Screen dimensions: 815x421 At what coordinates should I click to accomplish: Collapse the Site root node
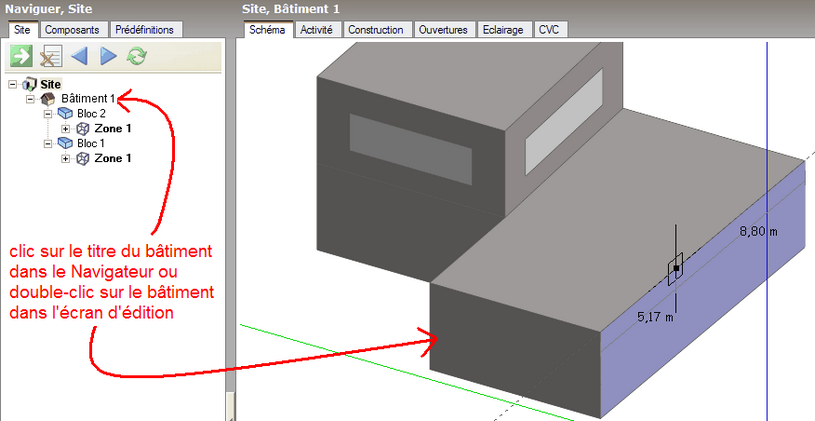[12, 85]
